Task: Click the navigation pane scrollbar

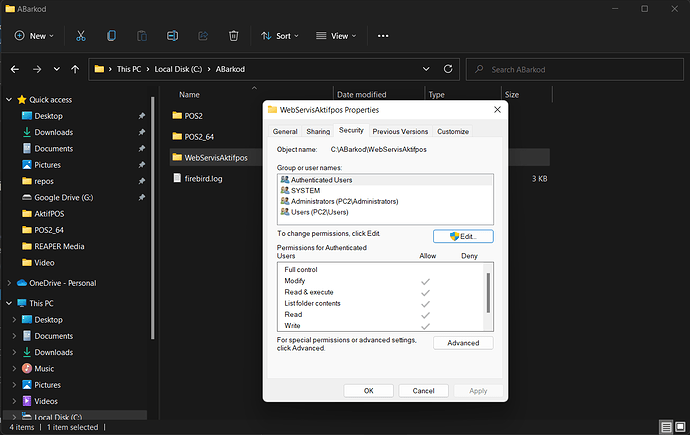Action: (x=153, y=218)
